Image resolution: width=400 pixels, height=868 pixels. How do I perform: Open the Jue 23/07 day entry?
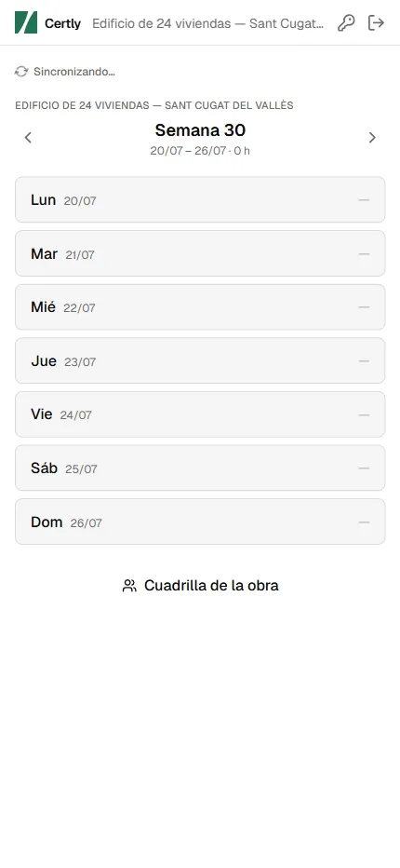[200, 360]
